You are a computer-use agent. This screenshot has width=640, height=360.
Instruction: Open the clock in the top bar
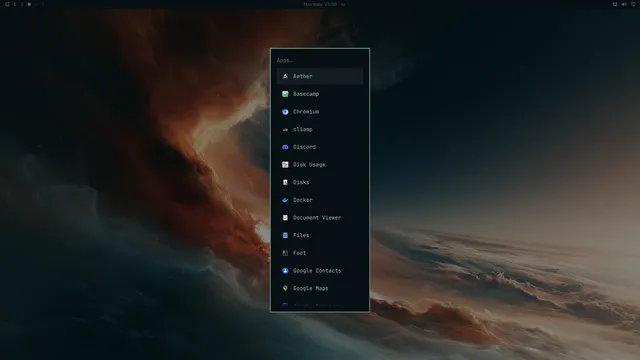tap(320, 4)
